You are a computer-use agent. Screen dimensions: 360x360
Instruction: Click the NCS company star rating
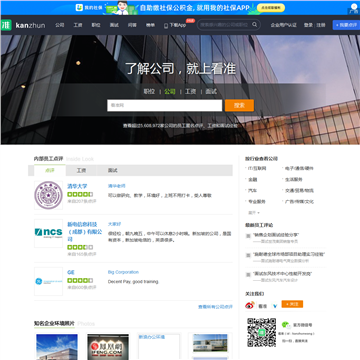(x=80, y=247)
